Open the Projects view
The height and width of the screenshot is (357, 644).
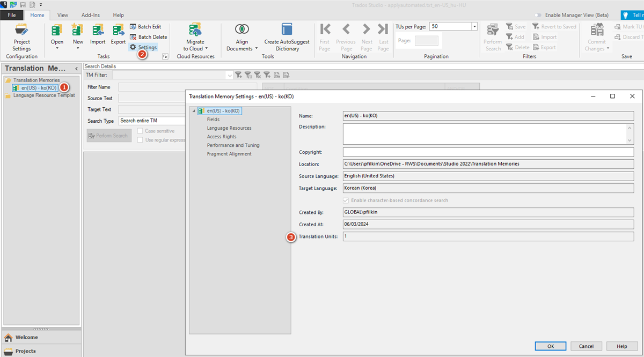41,351
